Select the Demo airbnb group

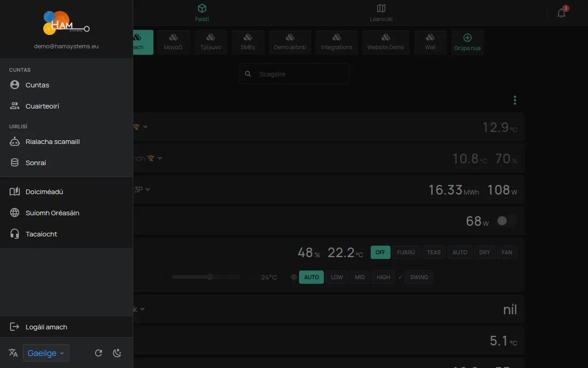[290, 42]
